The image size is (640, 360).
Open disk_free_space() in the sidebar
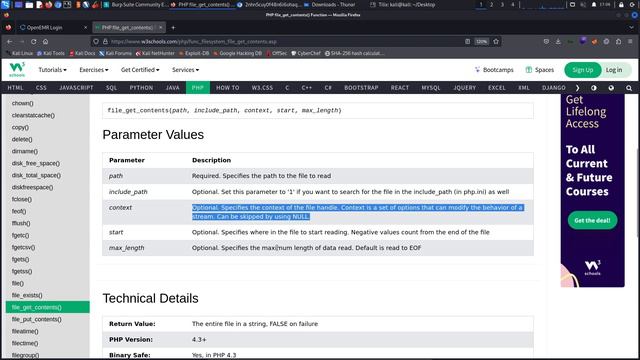pyautogui.click(x=36, y=163)
